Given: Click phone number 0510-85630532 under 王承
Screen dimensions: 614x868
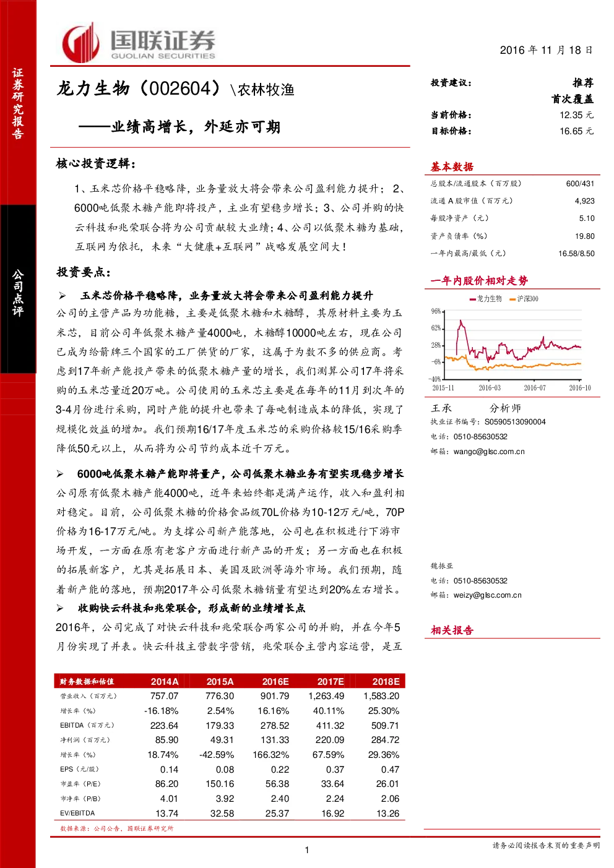Looking at the screenshot, I should tap(480, 437).
